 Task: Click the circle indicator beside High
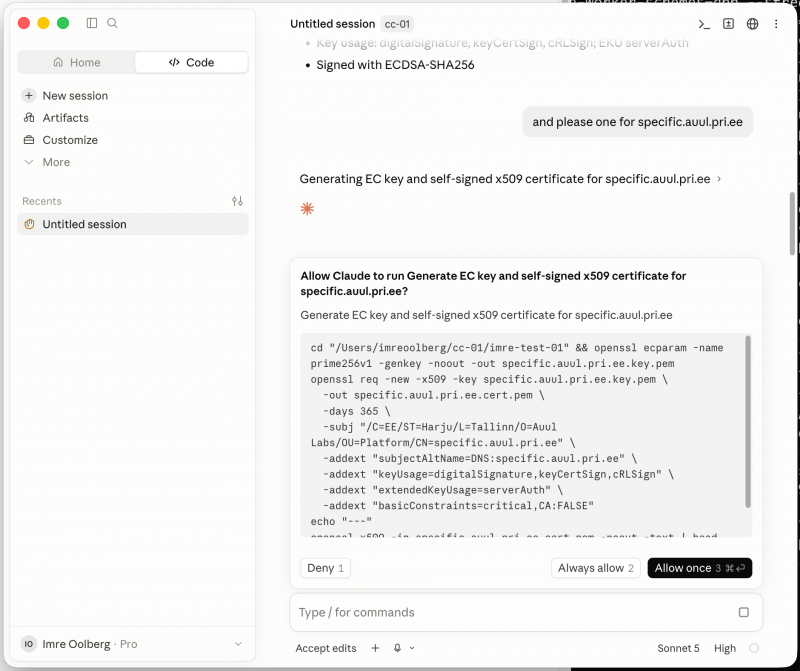pyautogui.click(x=754, y=648)
